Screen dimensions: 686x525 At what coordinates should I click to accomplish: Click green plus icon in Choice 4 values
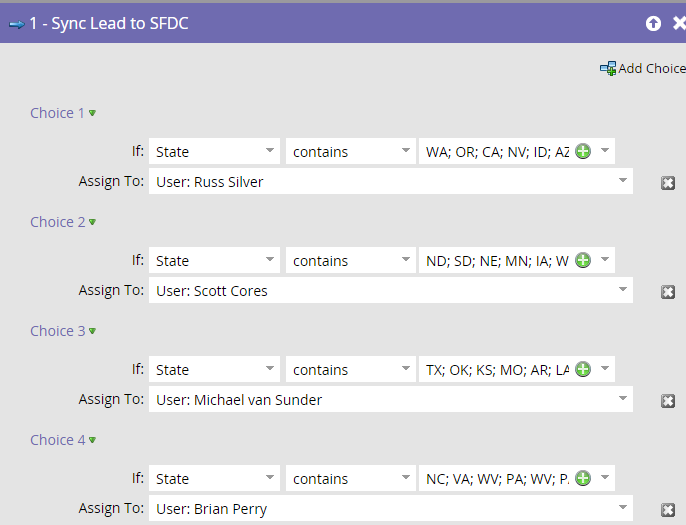tap(583, 478)
